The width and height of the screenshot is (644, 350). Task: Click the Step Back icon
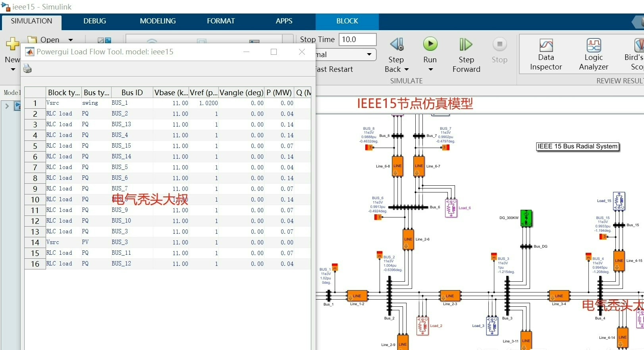click(396, 44)
